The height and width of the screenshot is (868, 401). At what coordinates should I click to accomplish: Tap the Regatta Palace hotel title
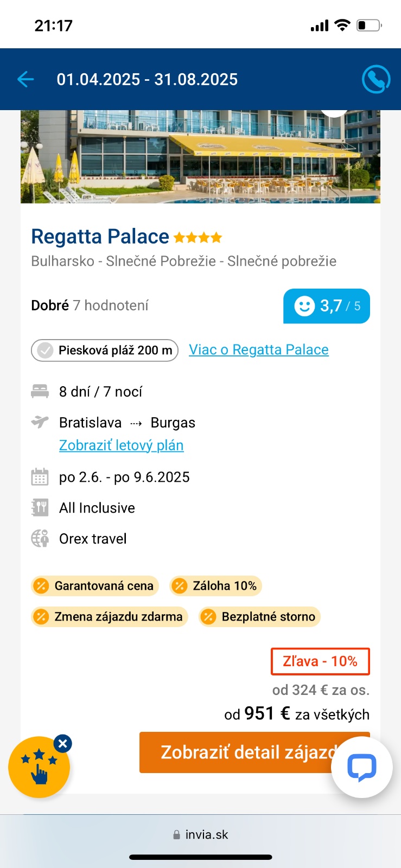[x=100, y=237]
